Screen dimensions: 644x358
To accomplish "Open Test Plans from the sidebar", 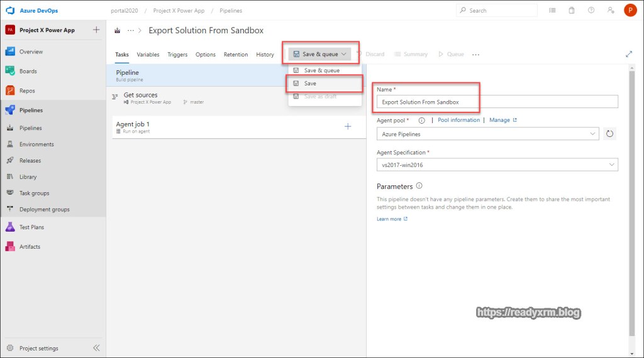I will coord(31,227).
